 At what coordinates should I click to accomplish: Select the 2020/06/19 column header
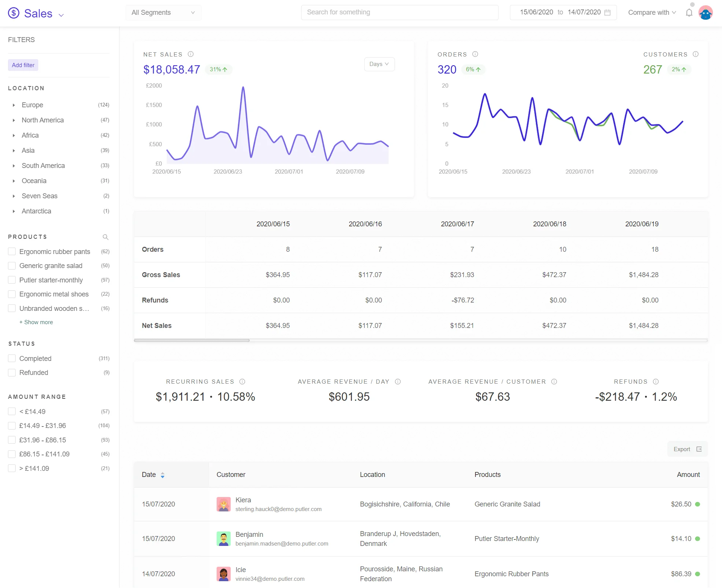[642, 224]
